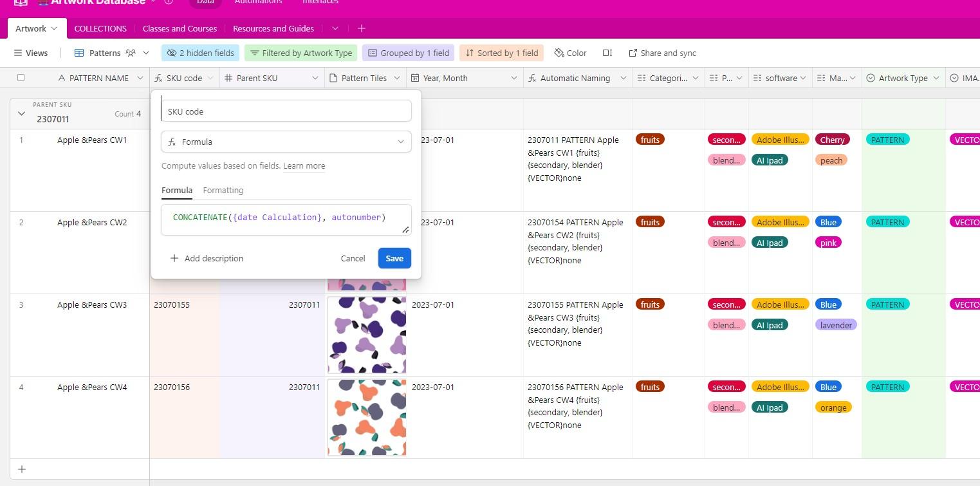
Task: Open the Color options
Action: point(571,53)
